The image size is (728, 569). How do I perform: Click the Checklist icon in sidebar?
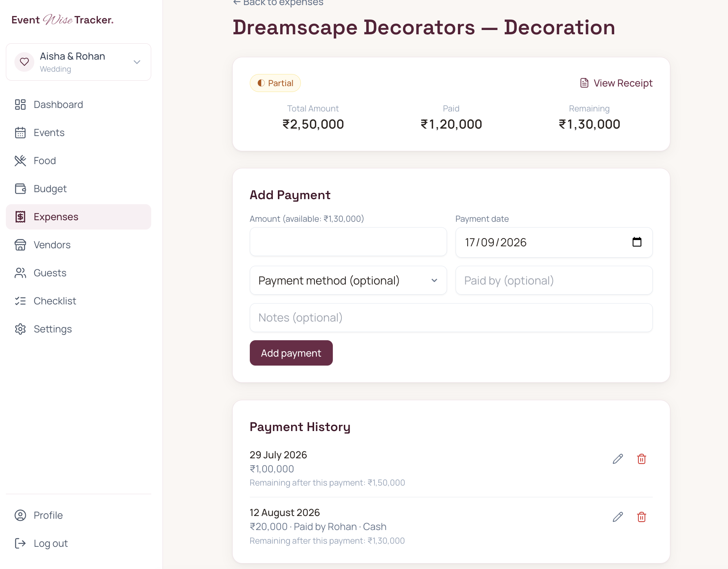(20, 301)
